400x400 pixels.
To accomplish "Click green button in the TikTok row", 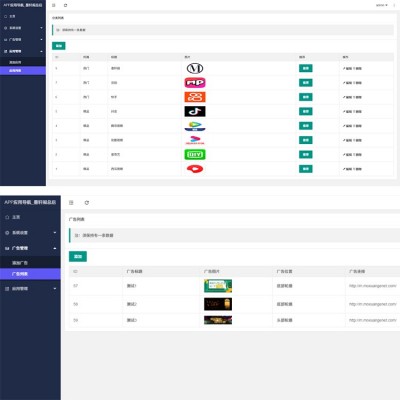I will pos(306,111).
